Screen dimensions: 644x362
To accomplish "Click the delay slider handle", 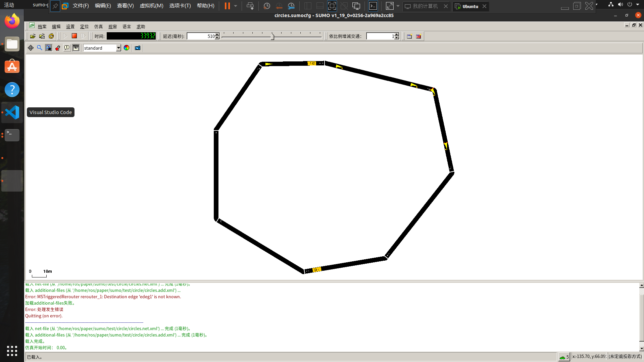I will click(273, 36).
